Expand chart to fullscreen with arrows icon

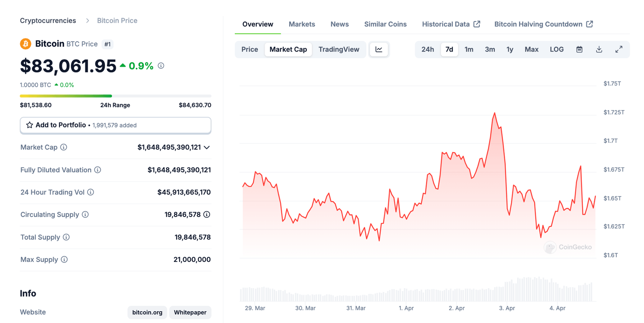(619, 49)
